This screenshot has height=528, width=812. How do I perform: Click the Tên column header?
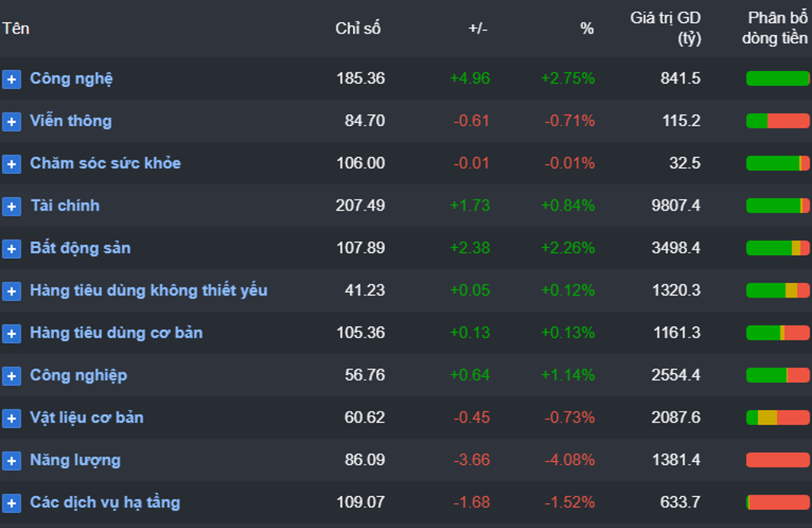pyautogui.click(x=16, y=29)
